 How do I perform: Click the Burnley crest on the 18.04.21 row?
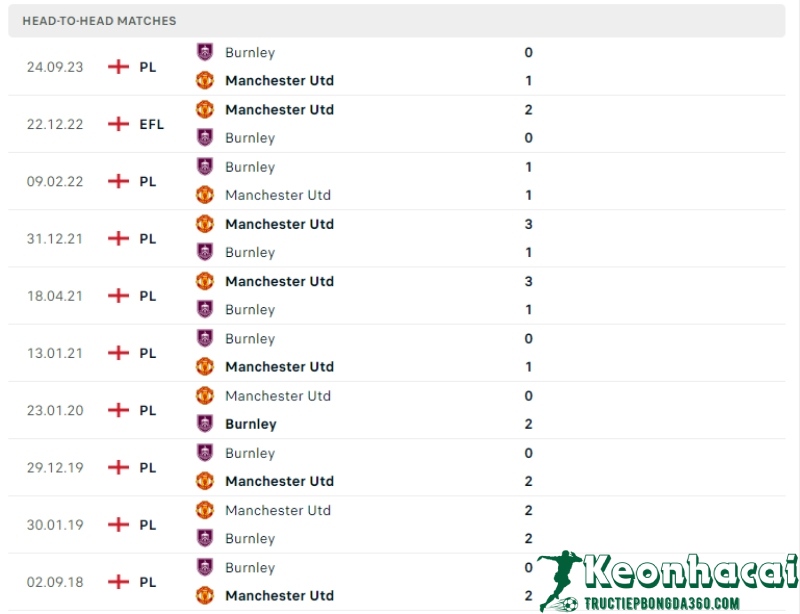pyautogui.click(x=205, y=309)
